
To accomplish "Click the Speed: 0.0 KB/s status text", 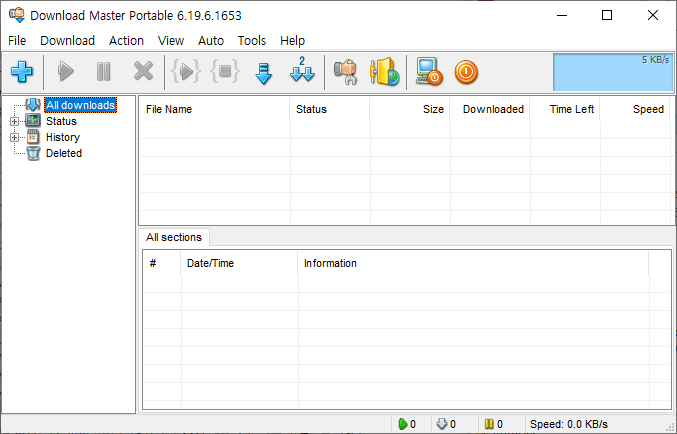I will click(x=569, y=424).
